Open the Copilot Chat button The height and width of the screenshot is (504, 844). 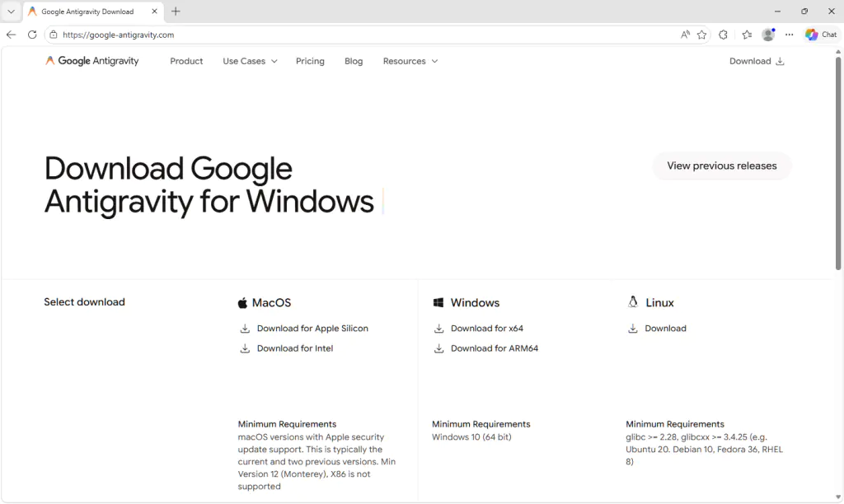coord(821,35)
